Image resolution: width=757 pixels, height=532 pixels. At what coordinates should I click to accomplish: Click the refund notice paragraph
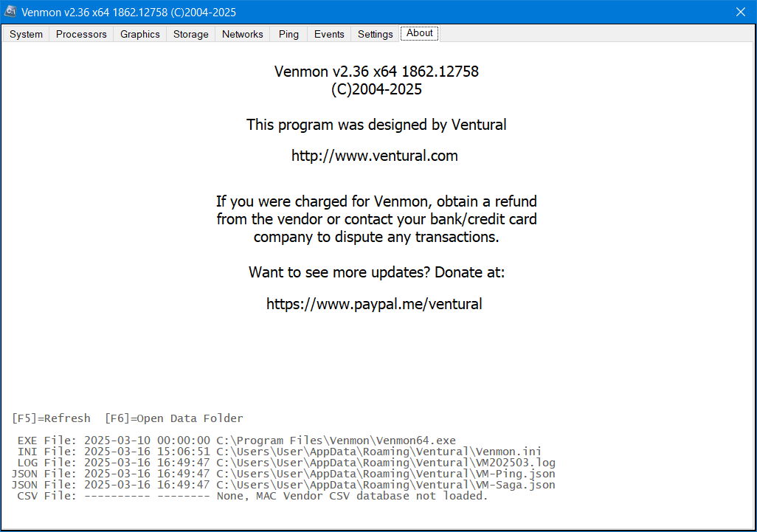(376, 219)
